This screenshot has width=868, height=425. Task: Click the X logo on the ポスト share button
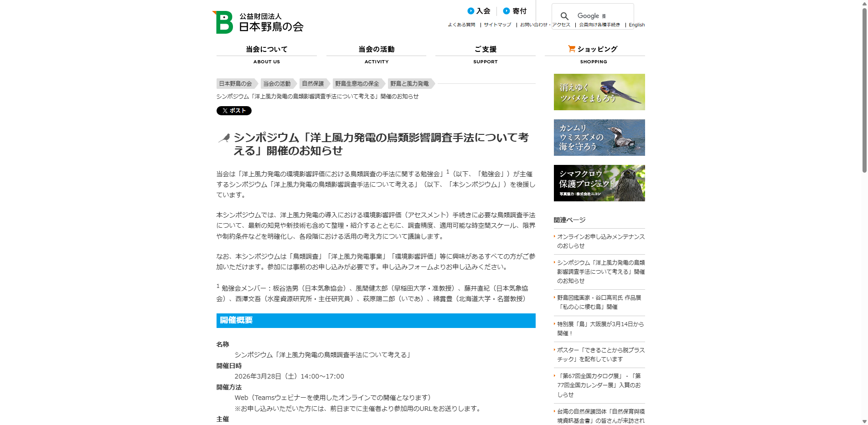(224, 110)
